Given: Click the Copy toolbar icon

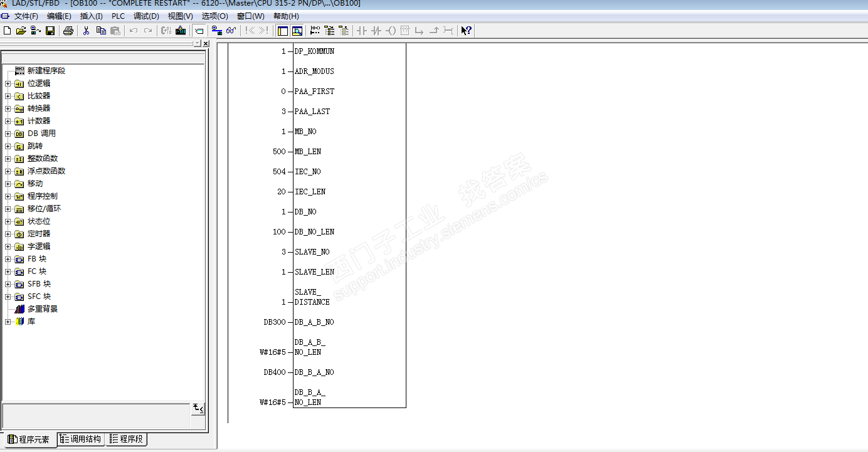Looking at the screenshot, I should click(x=101, y=30).
